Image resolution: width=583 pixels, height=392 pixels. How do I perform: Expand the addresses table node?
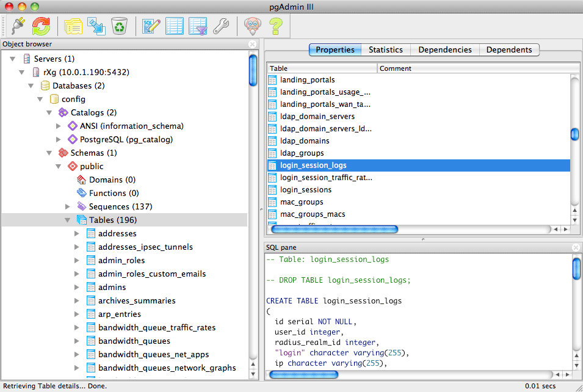point(76,234)
